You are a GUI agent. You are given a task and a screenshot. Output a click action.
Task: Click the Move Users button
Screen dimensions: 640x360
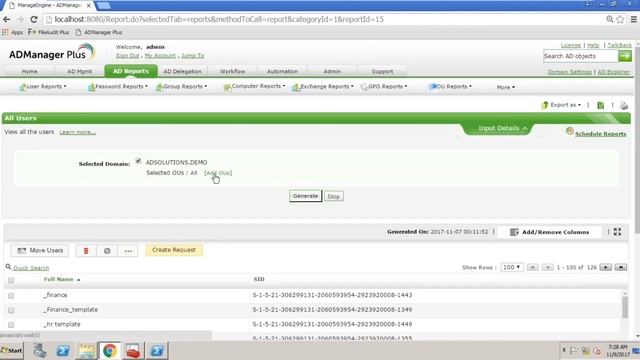pyautogui.click(x=40, y=251)
